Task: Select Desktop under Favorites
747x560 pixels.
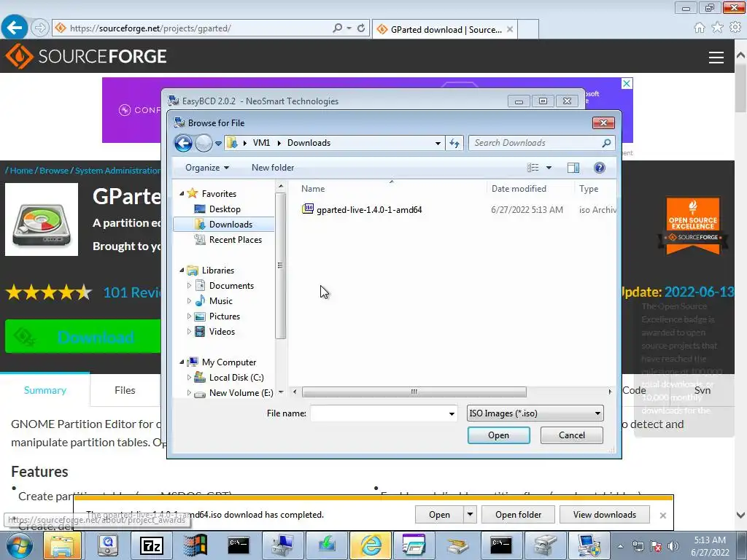Action: [x=225, y=209]
